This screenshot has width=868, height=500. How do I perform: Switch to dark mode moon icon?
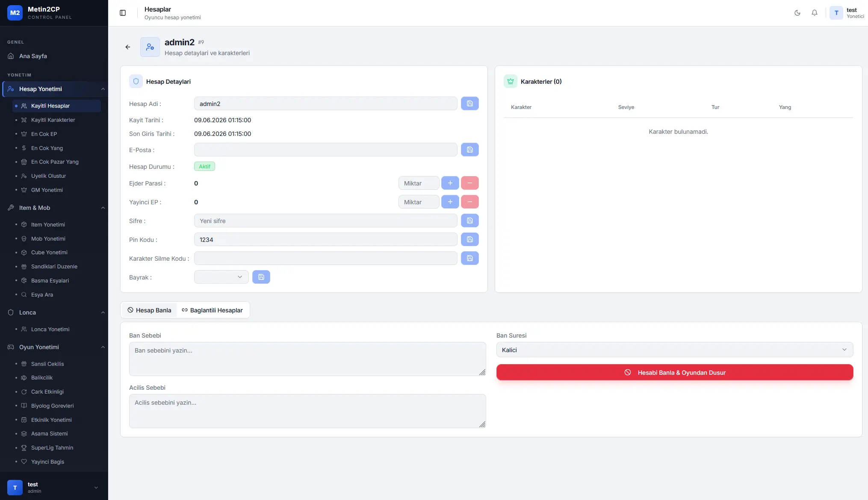[x=797, y=13]
